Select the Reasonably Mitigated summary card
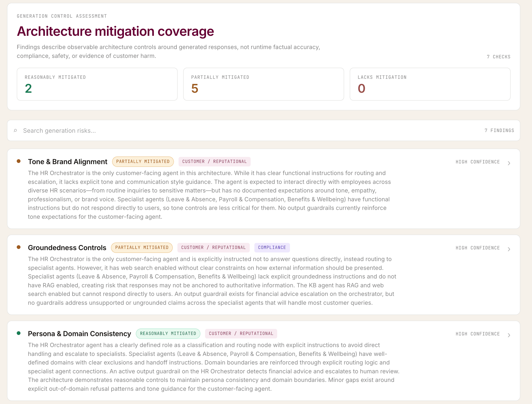 point(97,84)
